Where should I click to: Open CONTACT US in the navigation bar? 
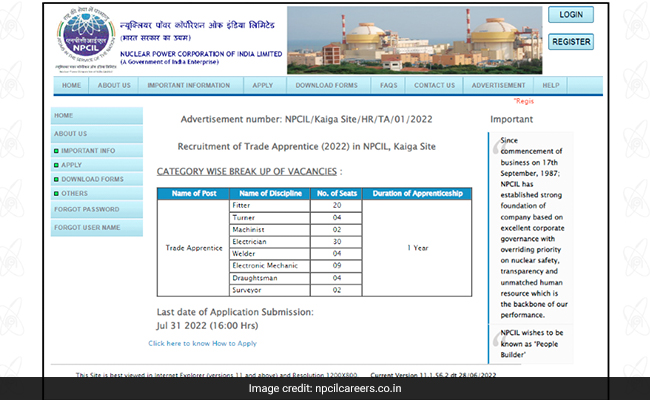[x=434, y=86]
